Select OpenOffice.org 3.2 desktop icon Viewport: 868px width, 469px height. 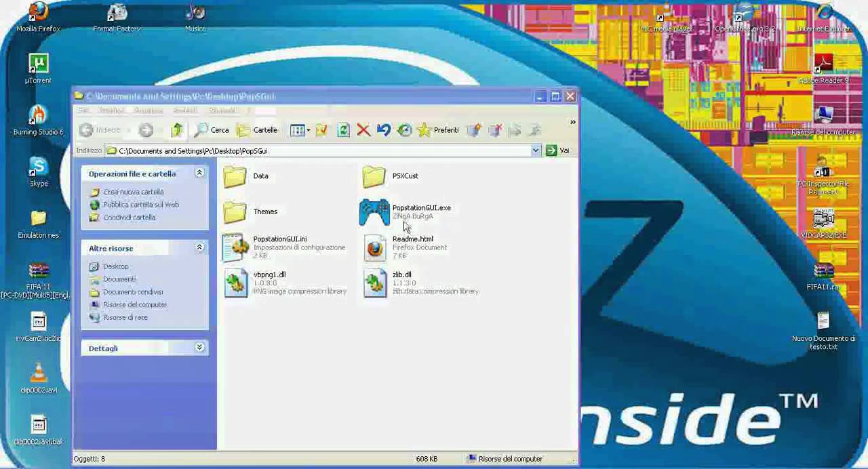[744, 18]
